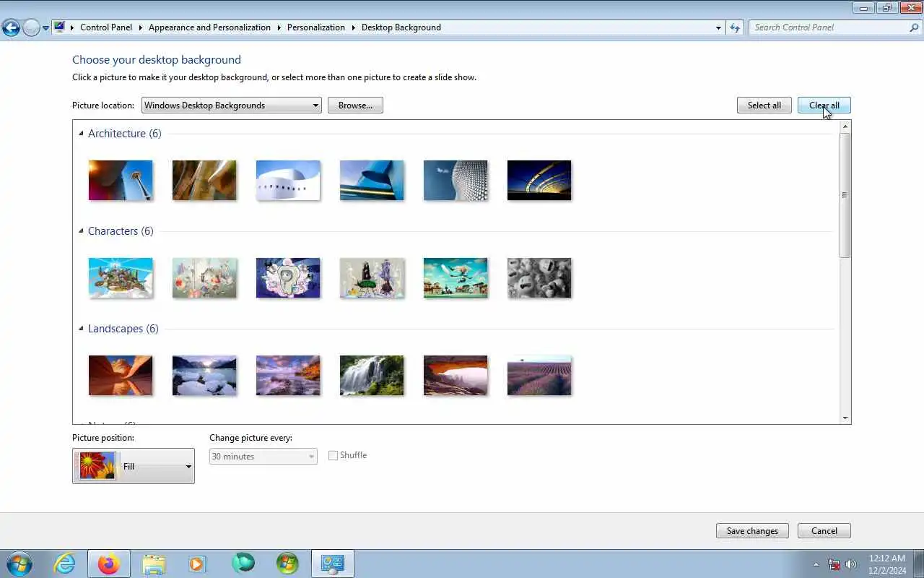Select the purple sunset shoreline wallpaper
This screenshot has width=924, height=578.
tap(288, 376)
